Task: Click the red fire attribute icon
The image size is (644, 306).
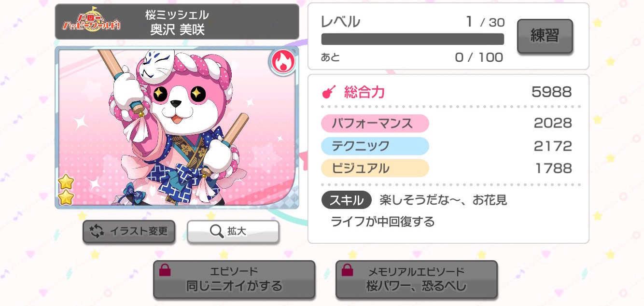Action: 282,62
